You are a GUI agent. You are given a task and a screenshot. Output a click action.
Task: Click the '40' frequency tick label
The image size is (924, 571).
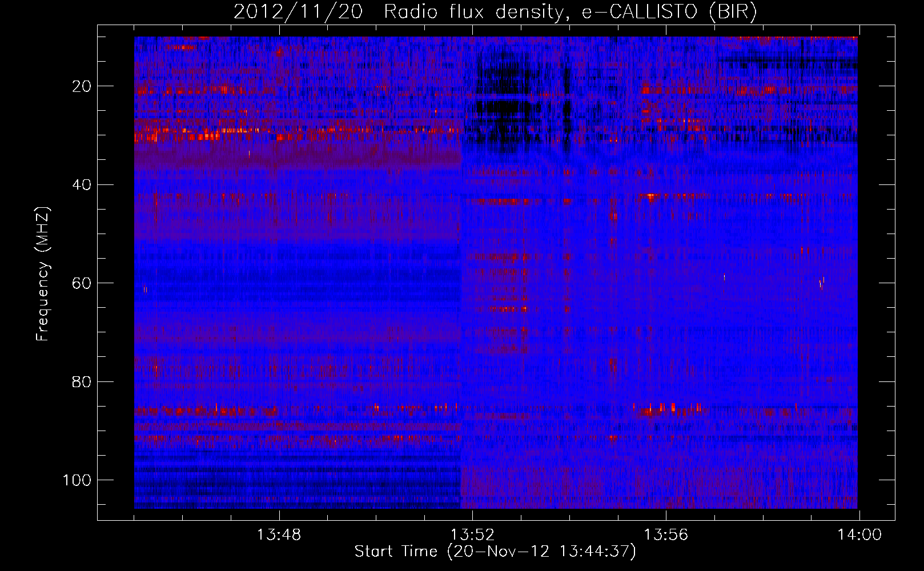click(x=82, y=185)
